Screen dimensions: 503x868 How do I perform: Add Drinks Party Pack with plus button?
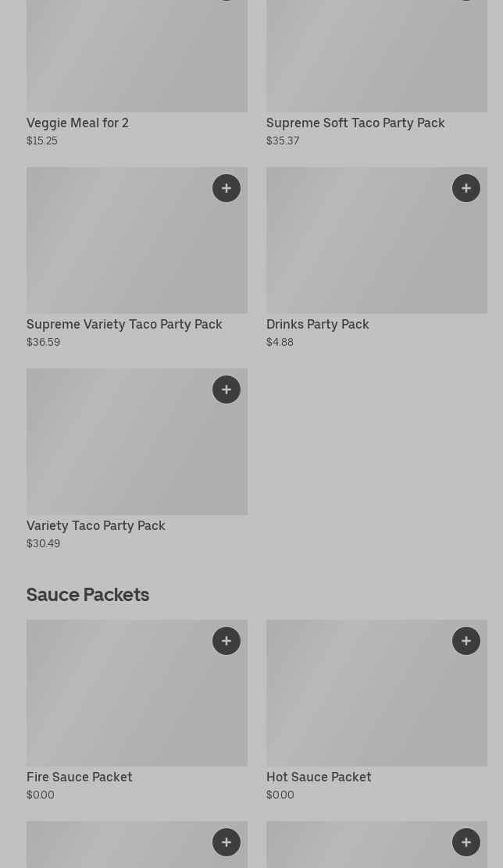coord(466,188)
